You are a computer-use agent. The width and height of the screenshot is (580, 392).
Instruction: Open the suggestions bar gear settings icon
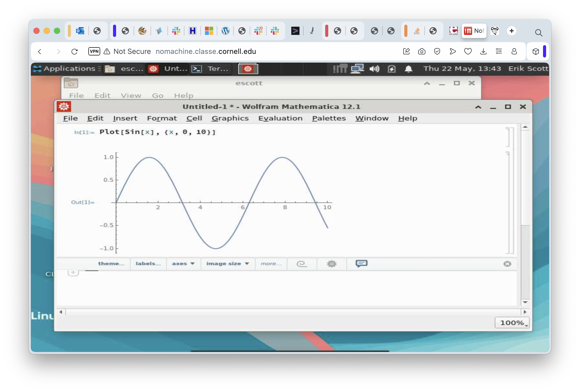click(332, 264)
